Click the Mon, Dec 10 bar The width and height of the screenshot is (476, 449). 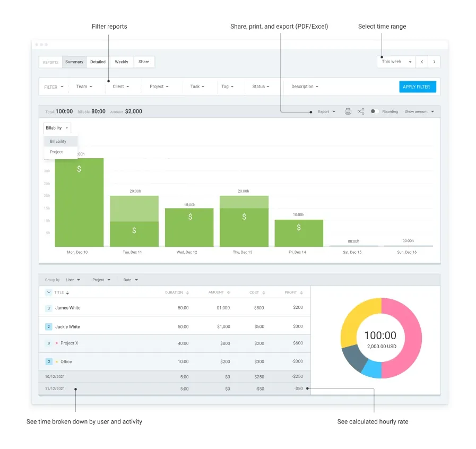click(x=79, y=202)
